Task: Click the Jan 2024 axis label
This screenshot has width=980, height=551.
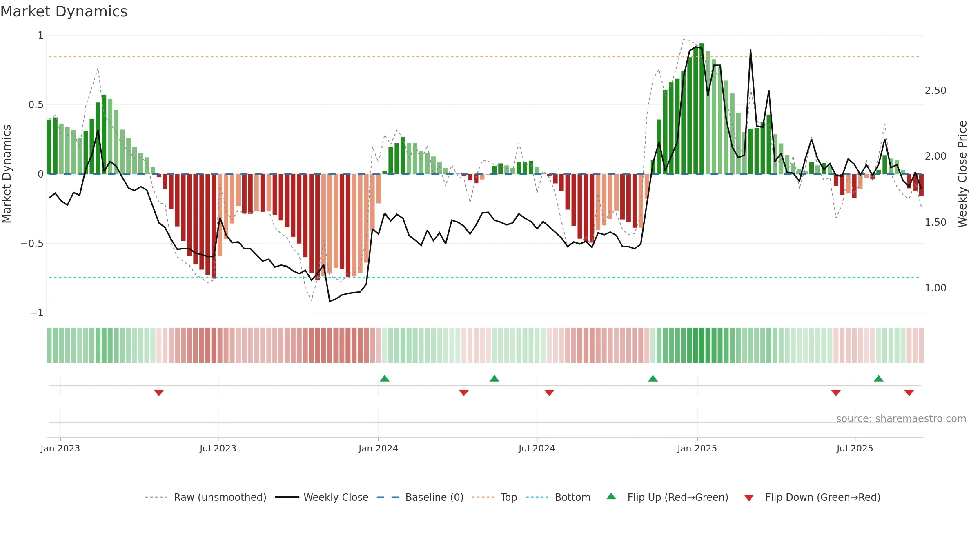Action: 379,449
